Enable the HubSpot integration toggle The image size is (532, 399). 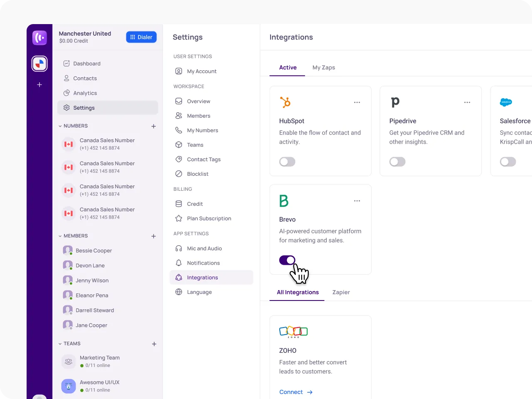287,162
